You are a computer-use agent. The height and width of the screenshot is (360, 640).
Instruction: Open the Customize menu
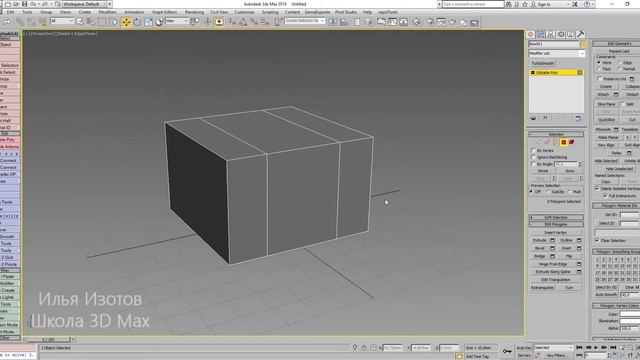click(244, 12)
